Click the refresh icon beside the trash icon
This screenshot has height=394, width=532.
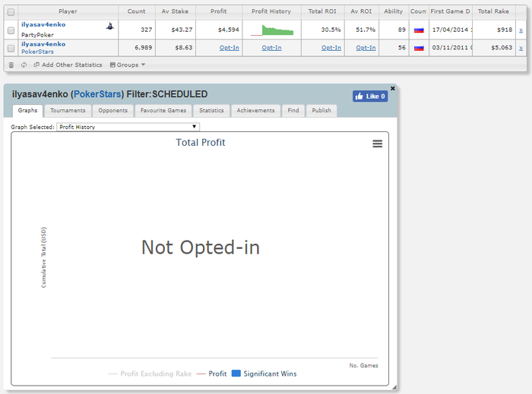click(24, 65)
